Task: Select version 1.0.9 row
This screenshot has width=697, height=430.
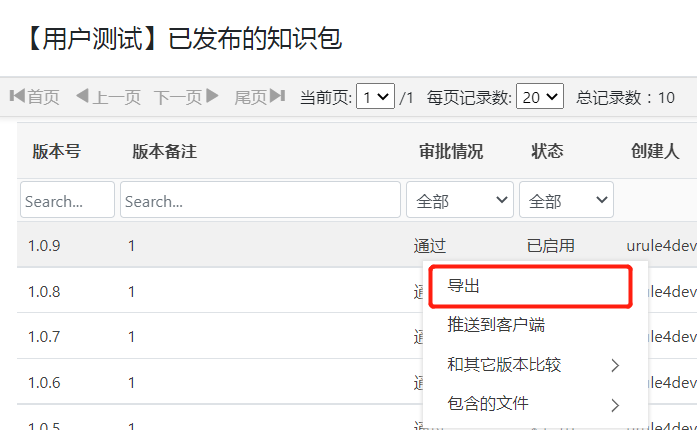Action: 200,245
